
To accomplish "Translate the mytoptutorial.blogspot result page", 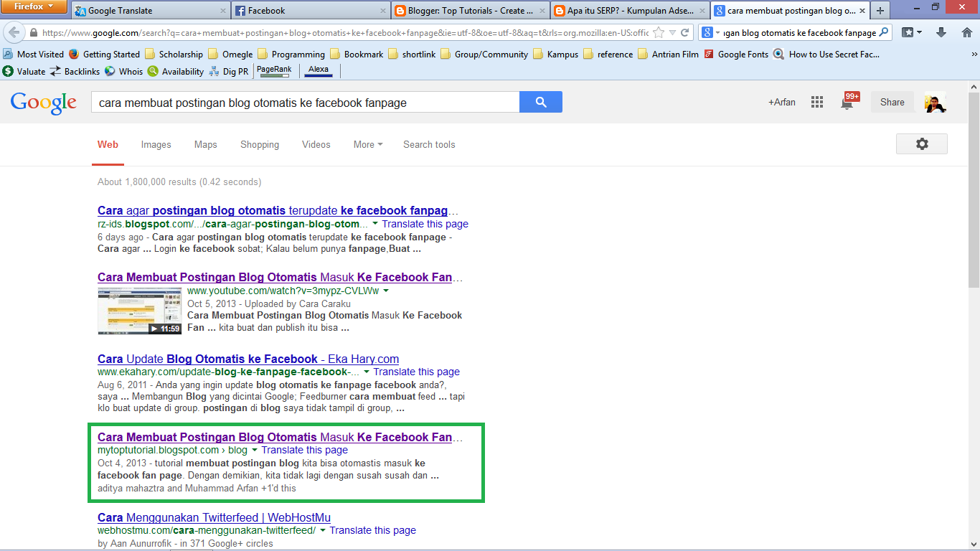I will pos(304,450).
